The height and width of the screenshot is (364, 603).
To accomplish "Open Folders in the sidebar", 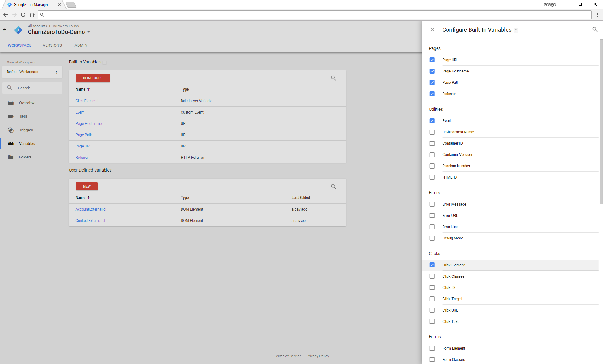I will pos(25,157).
